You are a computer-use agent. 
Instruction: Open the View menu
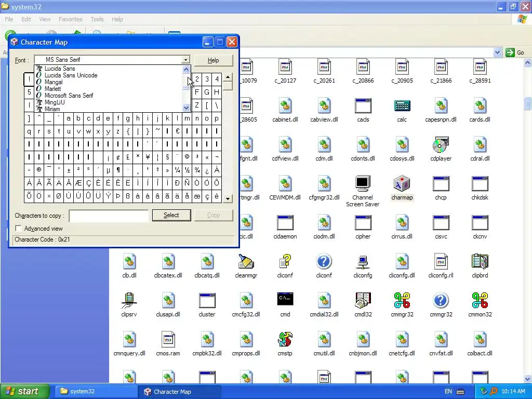[x=45, y=19]
